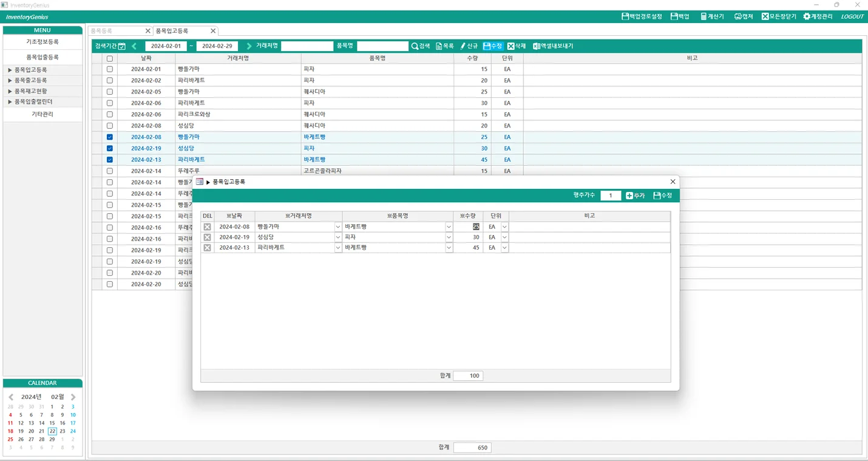The height and width of the screenshot is (461, 868).
Task: Check the 2024-02-06 파리크로와상 row checkbox
Action: [110, 114]
